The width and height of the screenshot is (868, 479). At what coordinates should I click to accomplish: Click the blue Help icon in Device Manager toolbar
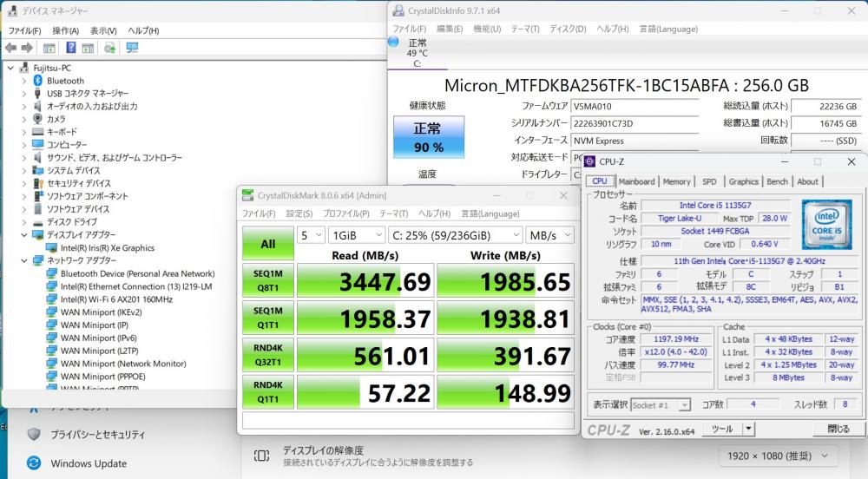pyautogui.click(x=71, y=48)
